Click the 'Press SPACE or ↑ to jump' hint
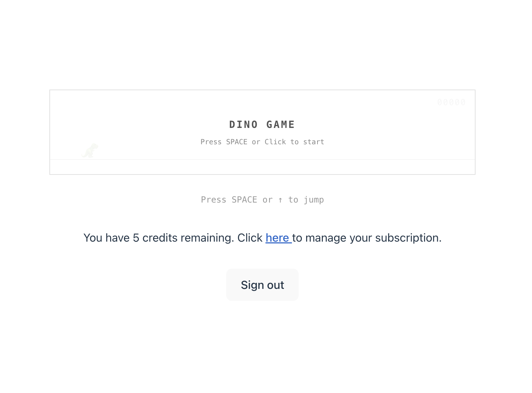Screen dimensions: 532x393 [x=262, y=199]
